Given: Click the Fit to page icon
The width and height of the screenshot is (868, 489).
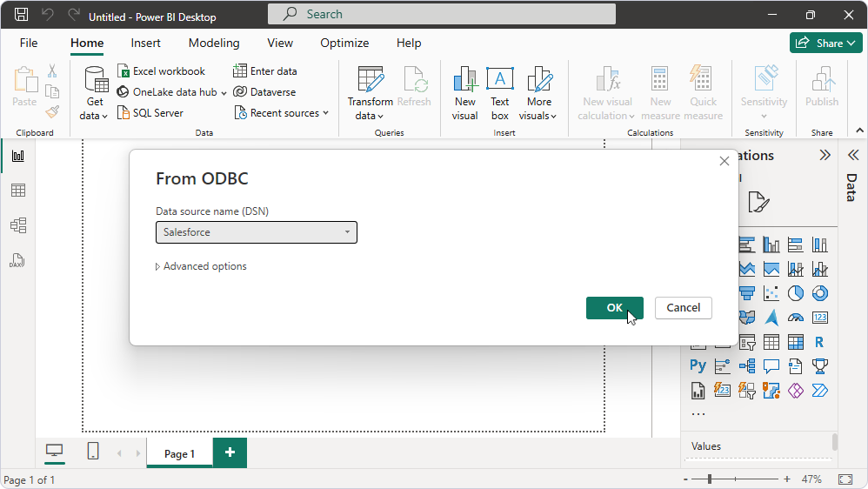Looking at the screenshot, I should click(x=845, y=479).
